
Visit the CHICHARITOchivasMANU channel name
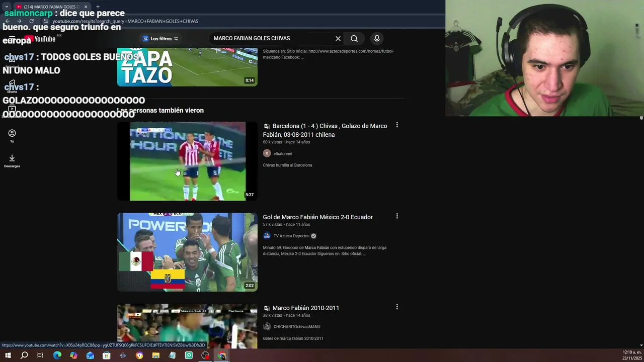click(x=297, y=327)
